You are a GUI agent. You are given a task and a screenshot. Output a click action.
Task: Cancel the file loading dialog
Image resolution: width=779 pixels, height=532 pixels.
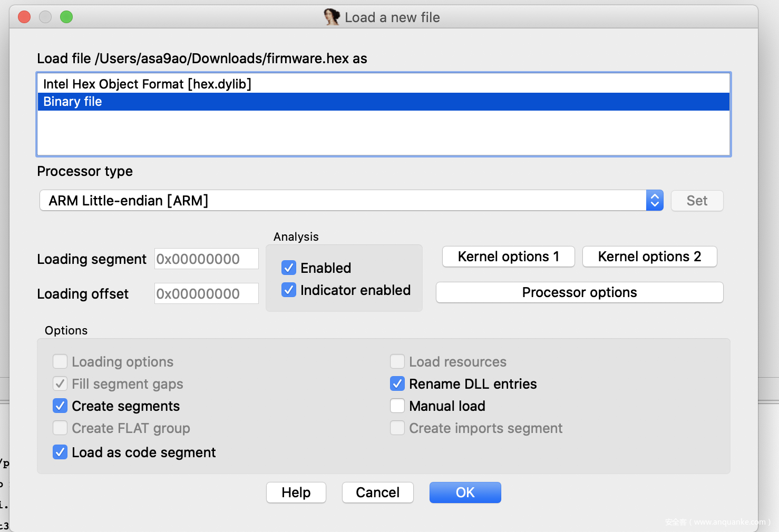(377, 492)
